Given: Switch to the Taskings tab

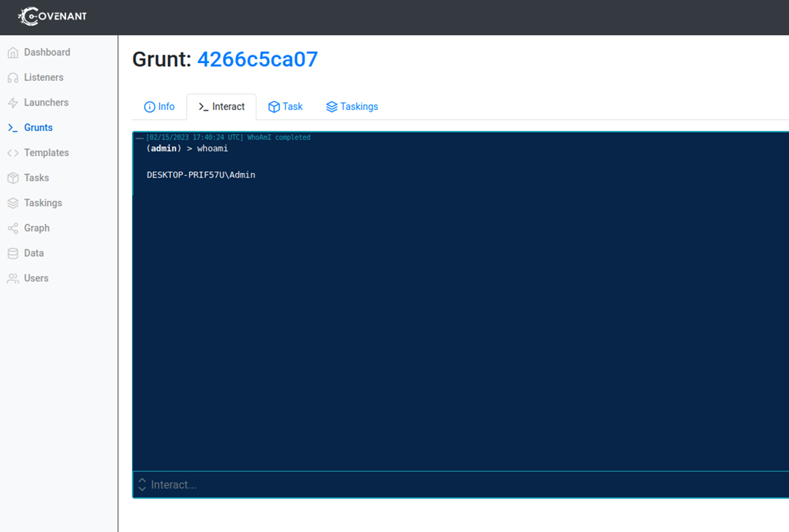Looking at the screenshot, I should [352, 106].
